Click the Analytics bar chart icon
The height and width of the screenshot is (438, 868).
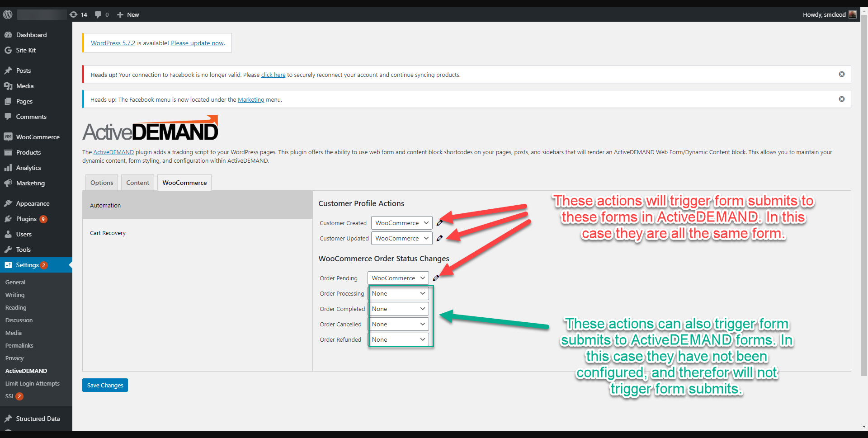pos(8,168)
